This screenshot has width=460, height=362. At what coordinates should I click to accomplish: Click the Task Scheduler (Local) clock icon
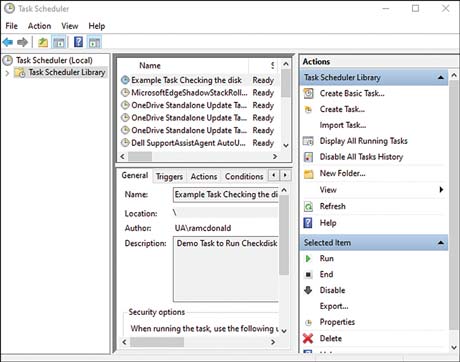point(8,60)
